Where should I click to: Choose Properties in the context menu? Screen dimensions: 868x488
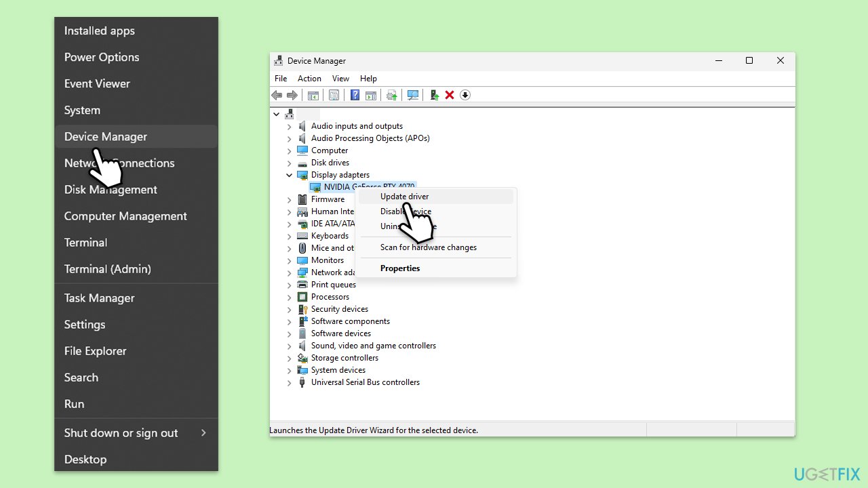point(435,268)
